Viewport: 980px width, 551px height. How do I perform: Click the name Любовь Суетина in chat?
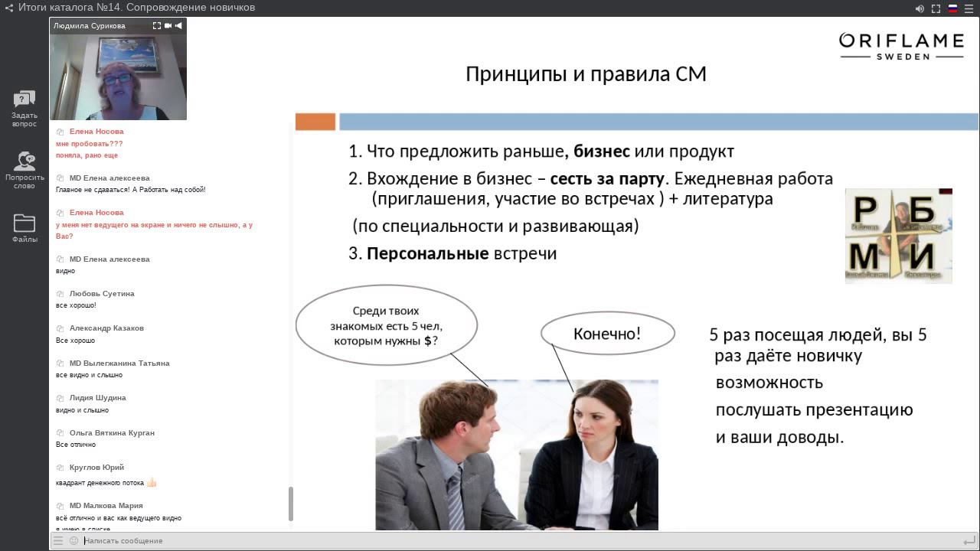click(x=102, y=294)
